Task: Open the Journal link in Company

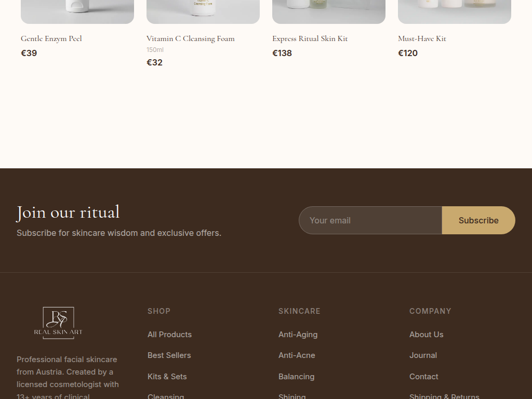Action: click(423, 355)
